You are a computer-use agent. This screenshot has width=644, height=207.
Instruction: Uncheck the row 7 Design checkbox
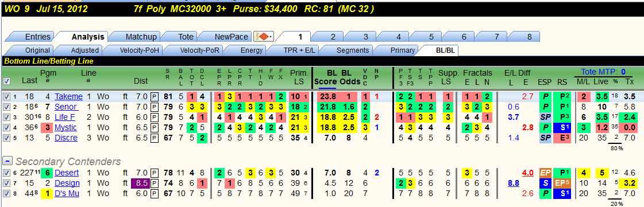[6, 183]
